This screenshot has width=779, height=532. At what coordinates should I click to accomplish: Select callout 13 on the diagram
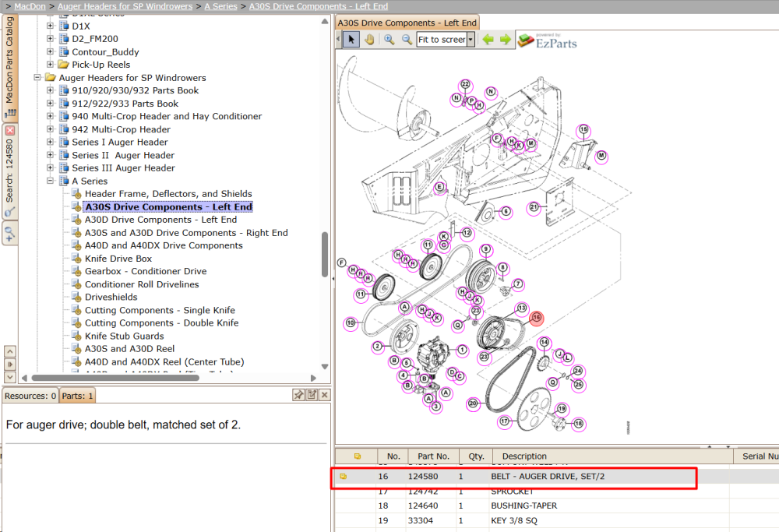click(x=521, y=308)
